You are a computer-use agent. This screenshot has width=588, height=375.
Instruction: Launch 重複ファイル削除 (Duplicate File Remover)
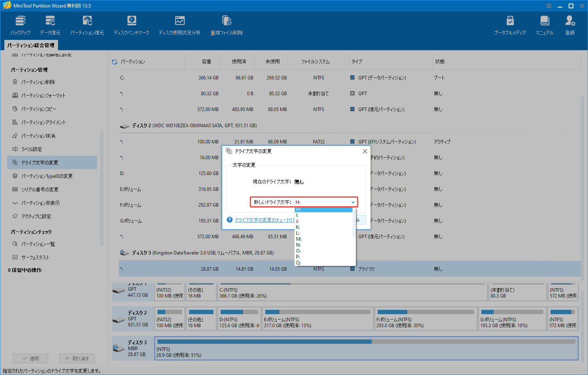coord(227,24)
